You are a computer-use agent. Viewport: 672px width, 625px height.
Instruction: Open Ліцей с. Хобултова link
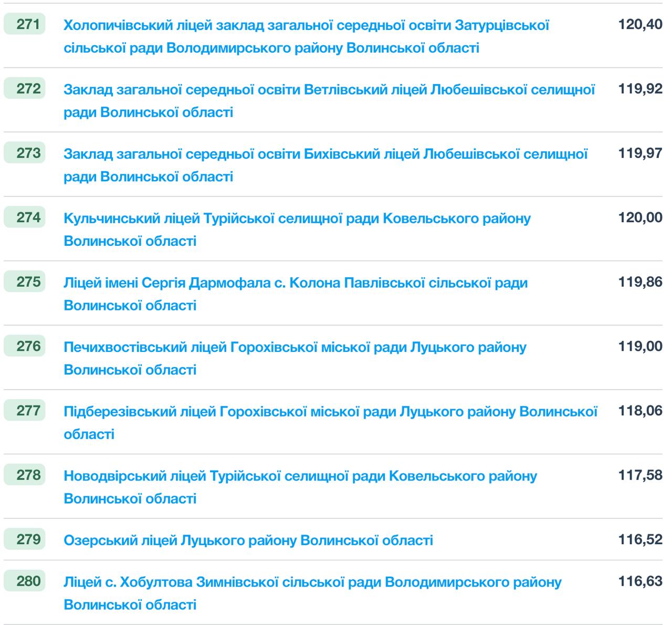click(312, 582)
